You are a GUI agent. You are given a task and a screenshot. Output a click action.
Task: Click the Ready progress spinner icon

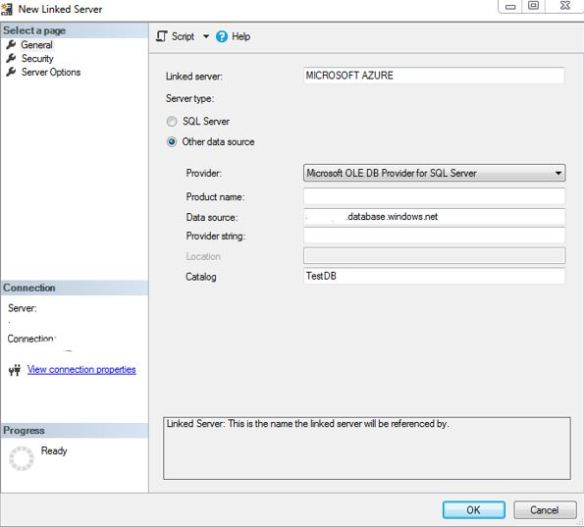[21, 458]
